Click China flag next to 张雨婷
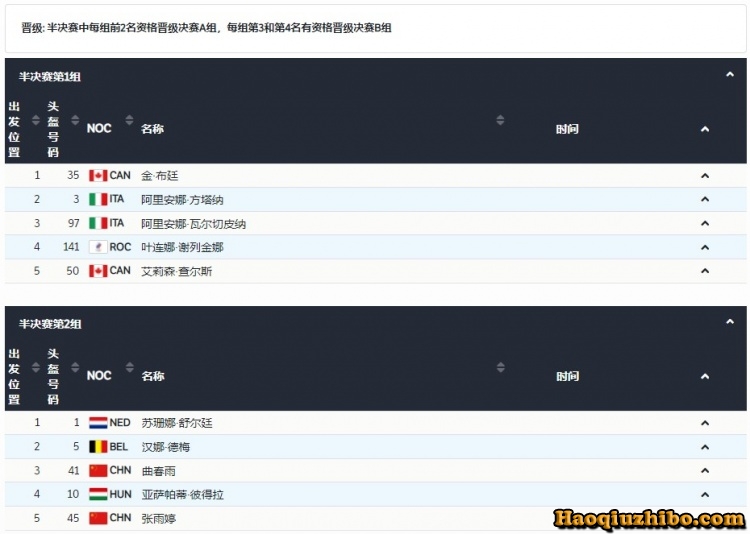 tap(98, 518)
